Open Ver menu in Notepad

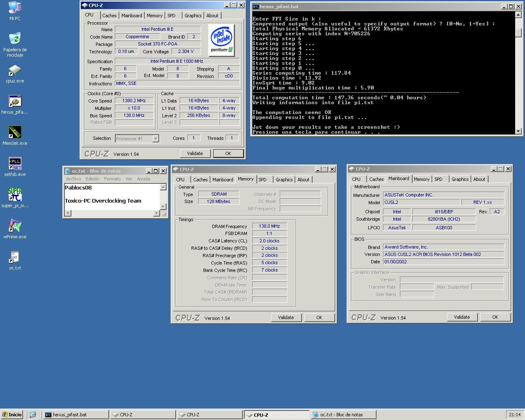click(x=129, y=179)
